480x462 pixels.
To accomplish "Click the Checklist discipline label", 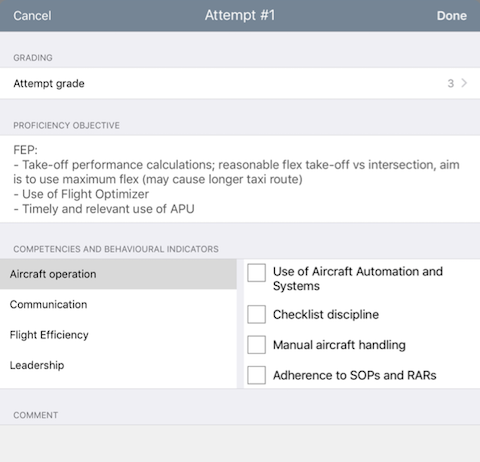I will pyautogui.click(x=326, y=314).
